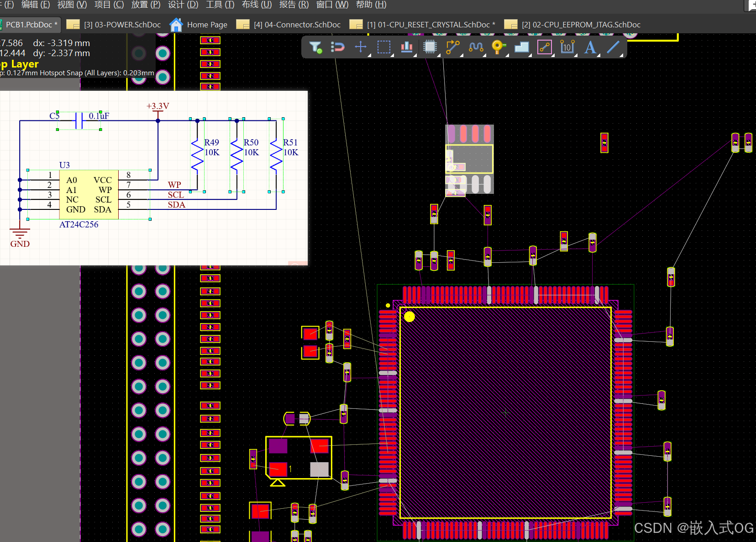Click the SCL net label
Image resolution: width=756 pixels, height=542 pixels.
tap(176, 195)
